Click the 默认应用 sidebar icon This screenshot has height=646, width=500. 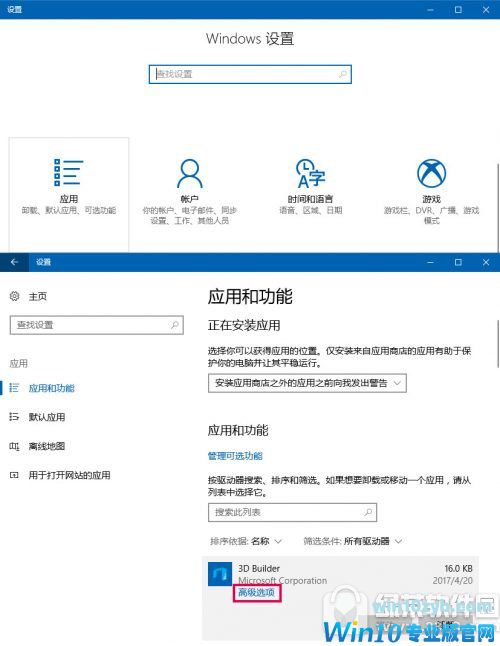[x=14, y=417]
